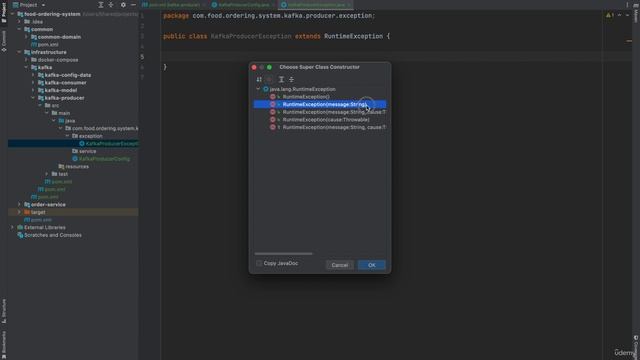The height and width of the screenshot is (360, 640).
Task: Collapse the food-ordering-system root node
Action: [12, 14]
